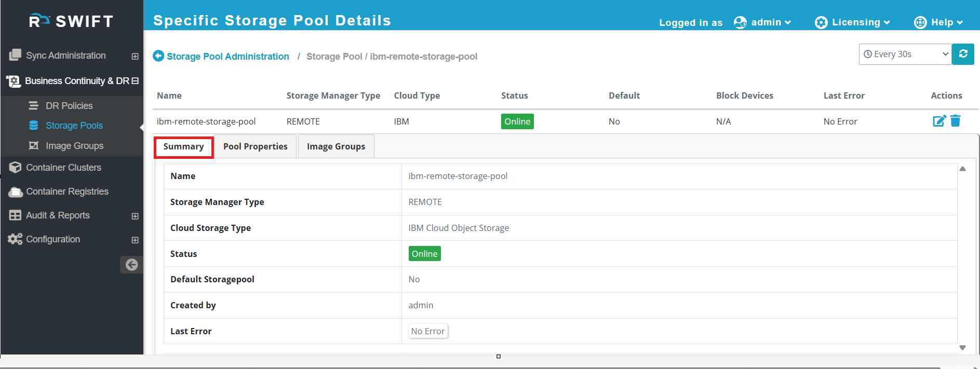The width and height of the screenshot is (980, 369).
Task: Collapse the sidebar with the arrow button
Action: (x=132, y=265)
